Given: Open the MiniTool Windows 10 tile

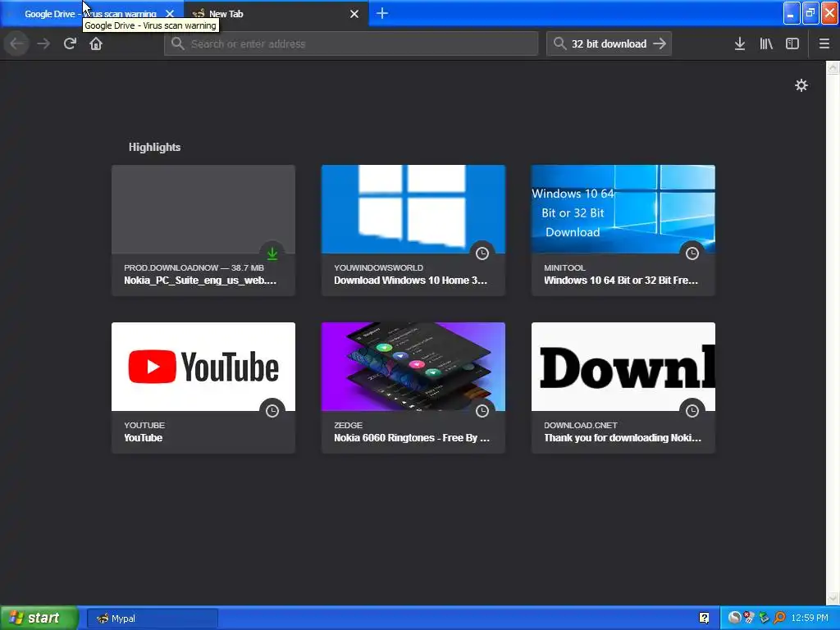Looking at the screenshot, I should (x=623, y=231).
